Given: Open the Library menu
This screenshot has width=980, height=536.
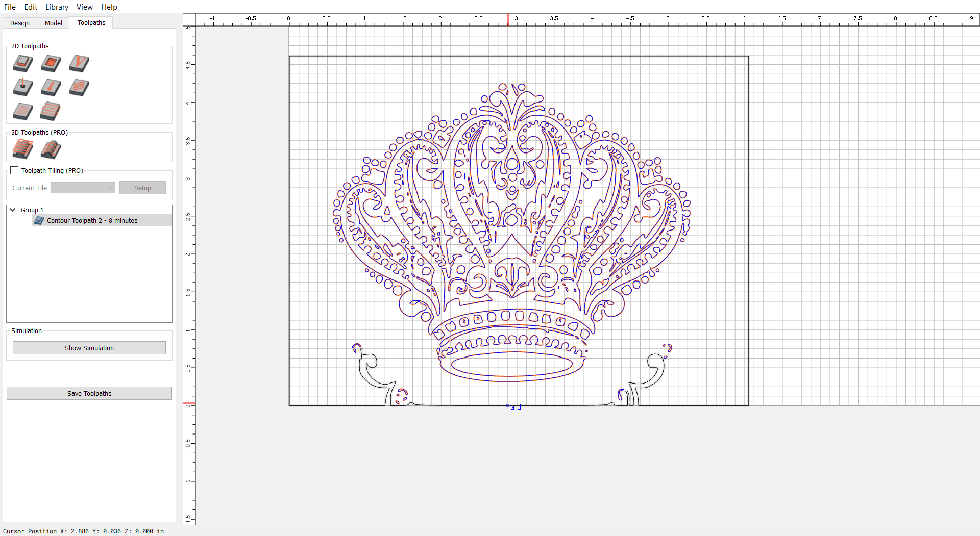Looking at the screenshot, I should pyautogui.click(x=57, y=7).
